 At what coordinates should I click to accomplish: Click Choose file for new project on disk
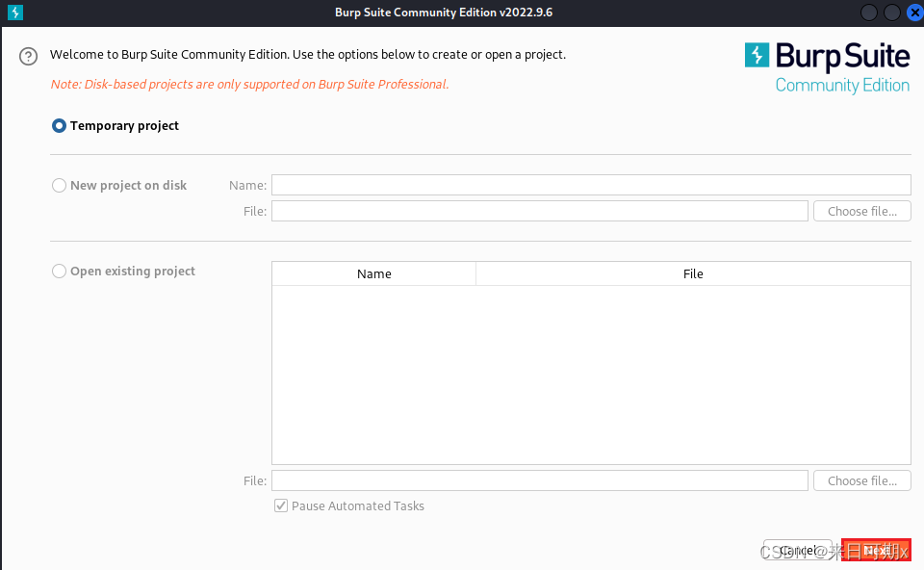tap(862, 211)
